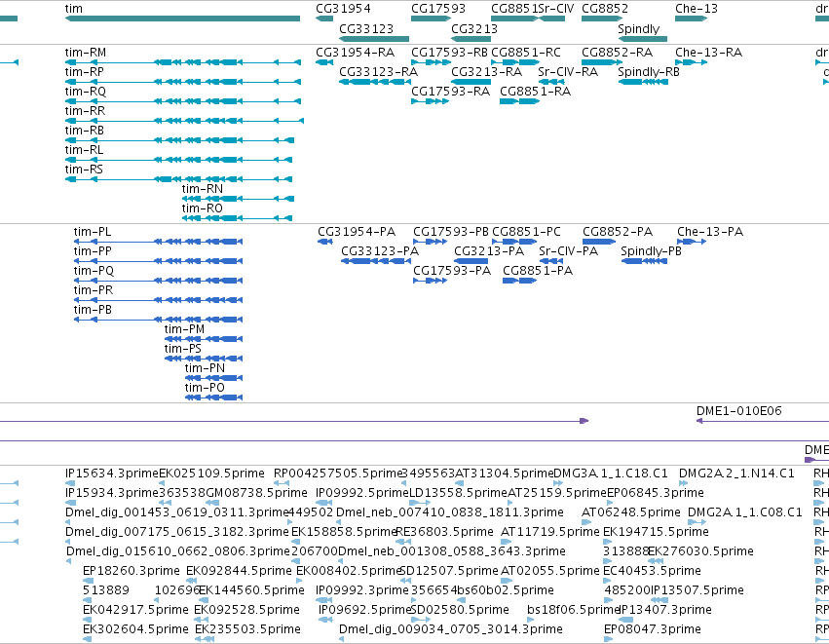829x644 pixels.
Task: Select CG33123-PA protein
Action: (x=376, y=261)
